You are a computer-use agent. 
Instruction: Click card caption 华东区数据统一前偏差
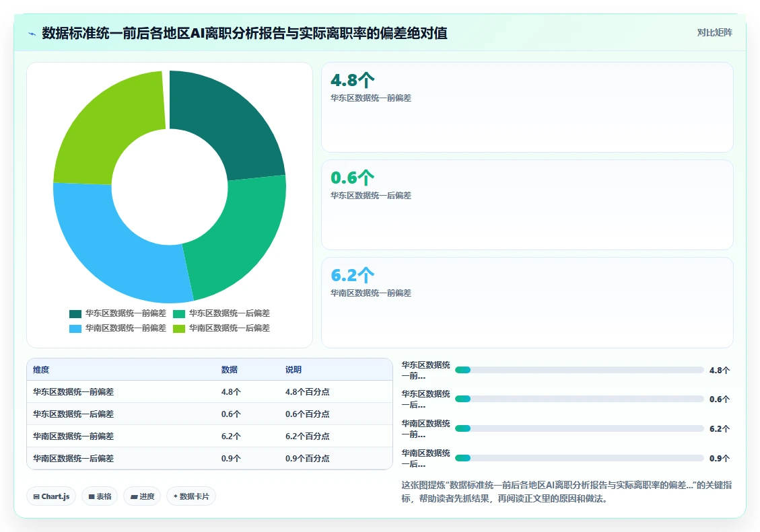pos(371,98)
